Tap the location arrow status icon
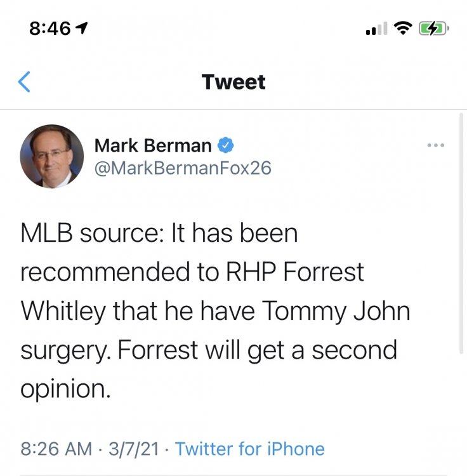 coord(82,29)
